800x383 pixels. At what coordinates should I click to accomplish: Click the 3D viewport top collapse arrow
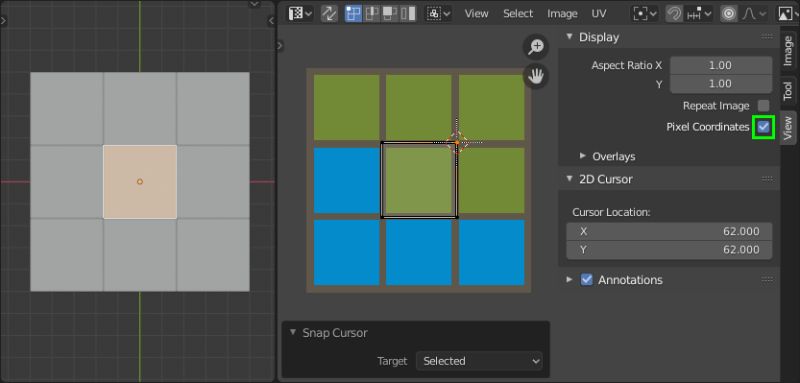point(254,4)
